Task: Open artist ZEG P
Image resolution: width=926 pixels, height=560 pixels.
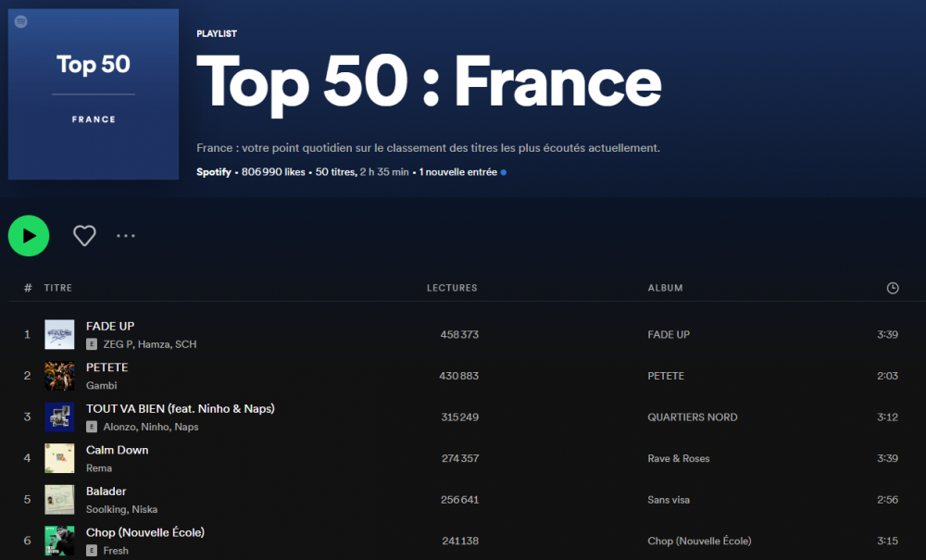Action: tap(119, 344)
